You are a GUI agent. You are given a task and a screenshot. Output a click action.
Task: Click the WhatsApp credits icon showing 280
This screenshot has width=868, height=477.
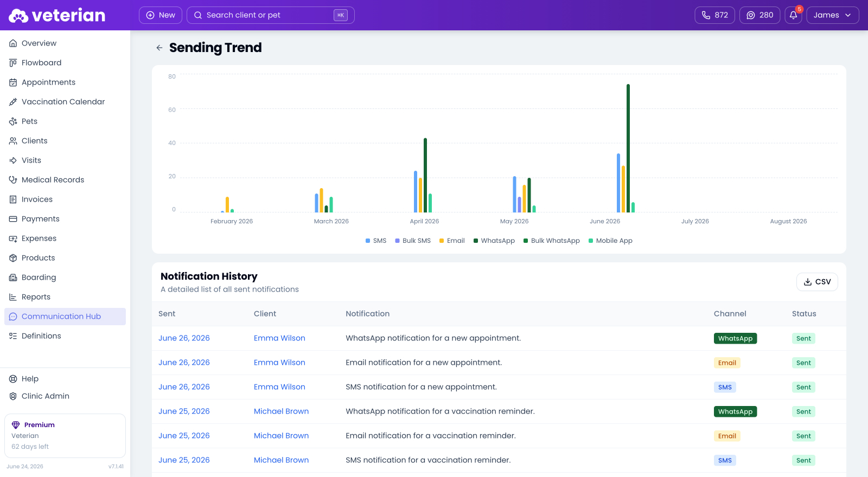click(x=751, y=15)
